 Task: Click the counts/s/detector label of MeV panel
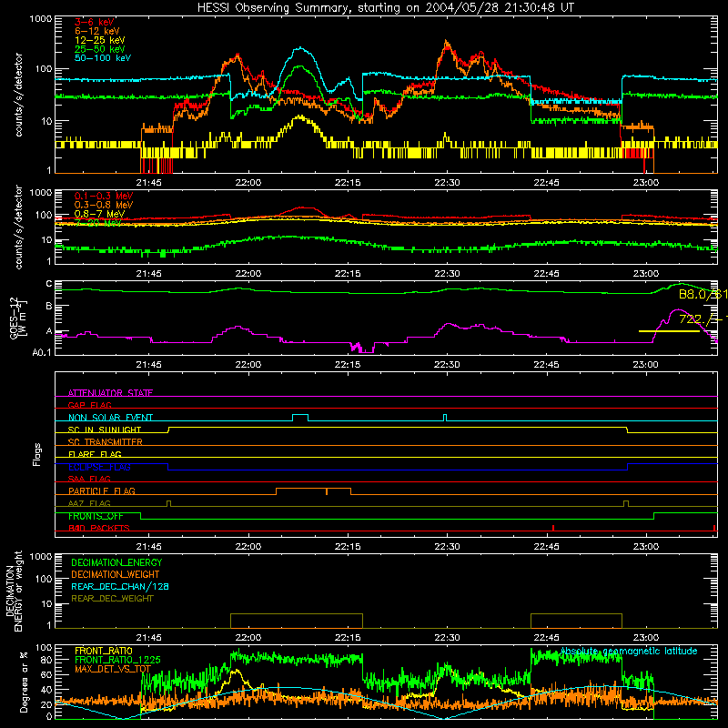(18, 227)
